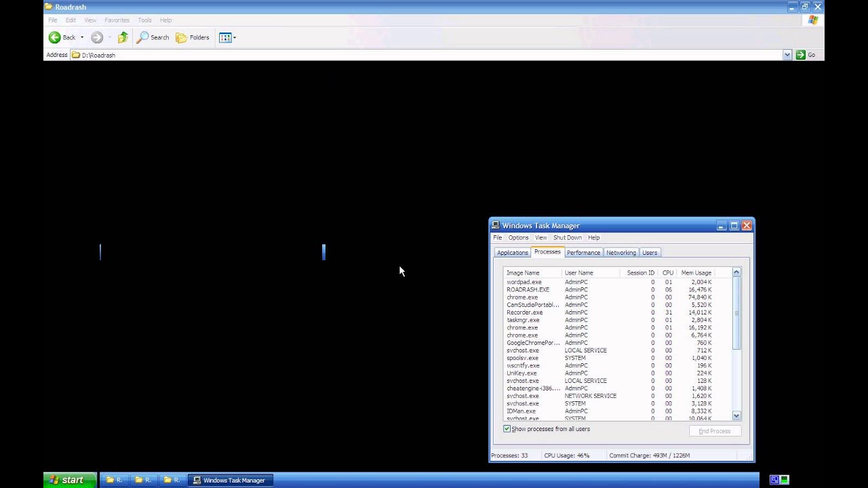Go back using the Explorer Back button
868x488 pixels.
pyautogui.click(x=62, y=37)
